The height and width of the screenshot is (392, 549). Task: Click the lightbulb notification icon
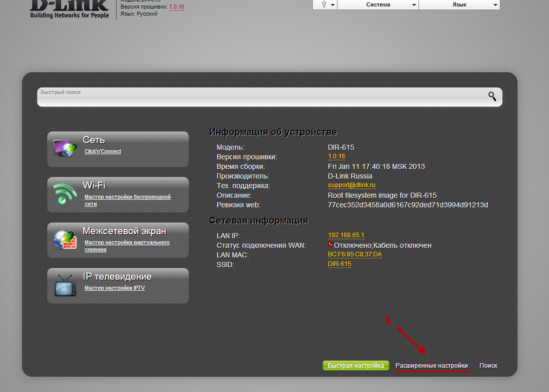324,4
